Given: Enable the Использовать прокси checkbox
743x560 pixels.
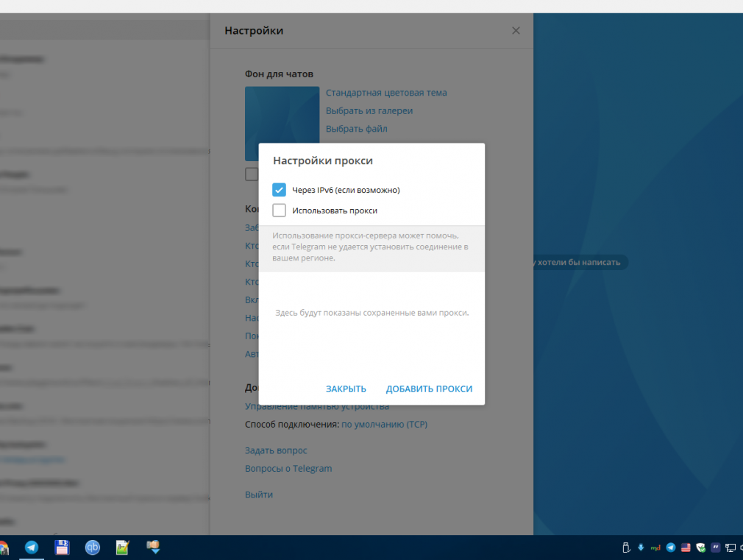Looking at the screenshot, I should (x=279, y=210).
